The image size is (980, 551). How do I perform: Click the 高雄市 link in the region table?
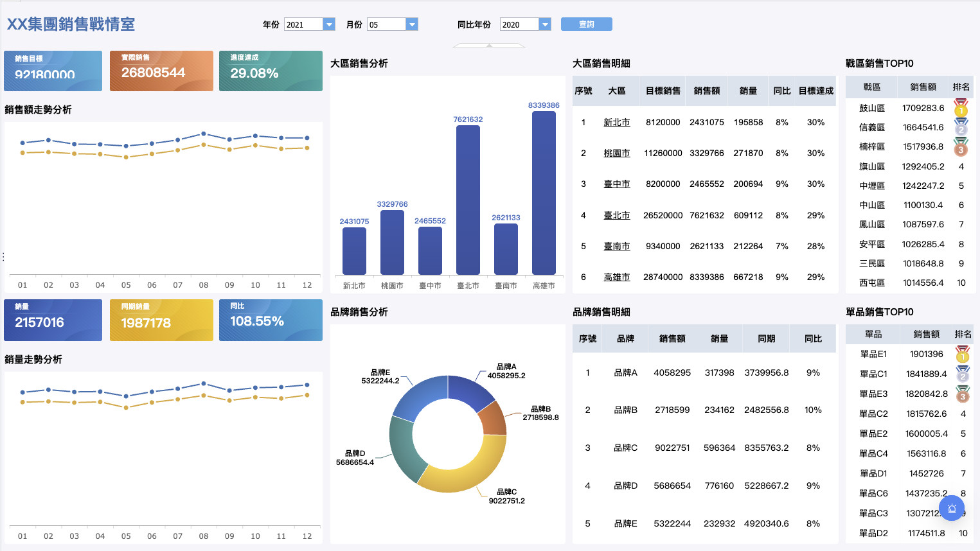616,277
